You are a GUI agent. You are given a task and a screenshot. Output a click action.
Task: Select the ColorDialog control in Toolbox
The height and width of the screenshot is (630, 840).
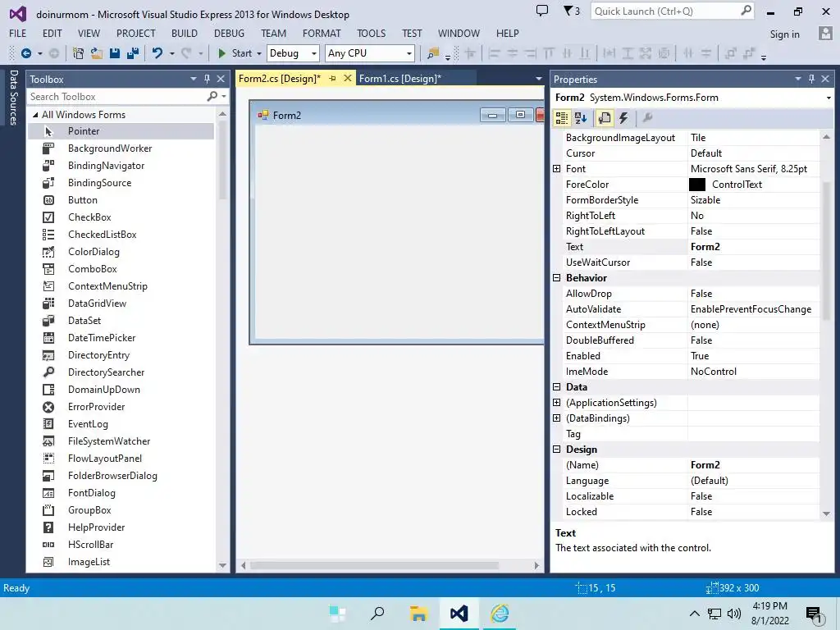tap(121, 252)
